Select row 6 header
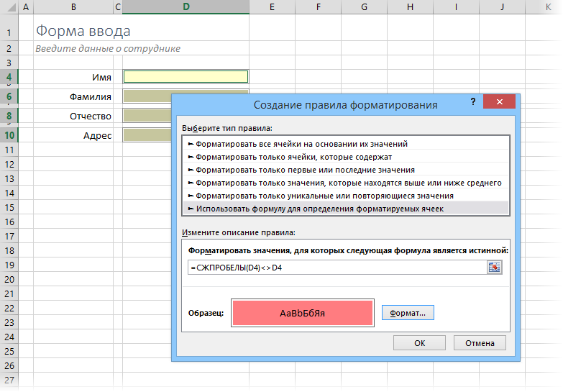The height and width of the screenshot is (392, 563). [9, 96]
